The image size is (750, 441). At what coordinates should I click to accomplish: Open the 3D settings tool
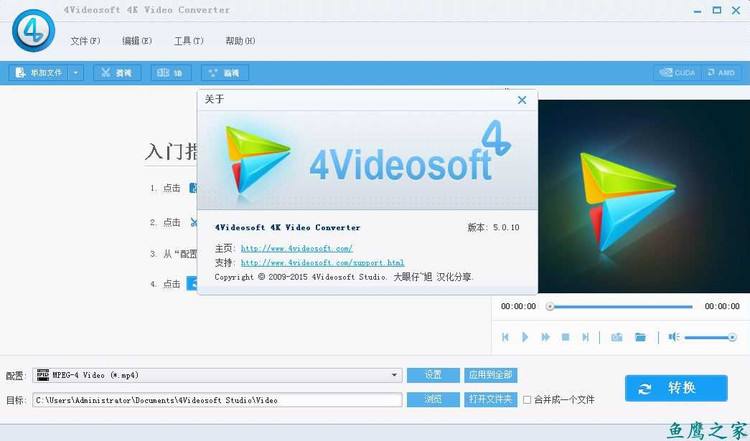pyautogui.click(x=171, y=73)
